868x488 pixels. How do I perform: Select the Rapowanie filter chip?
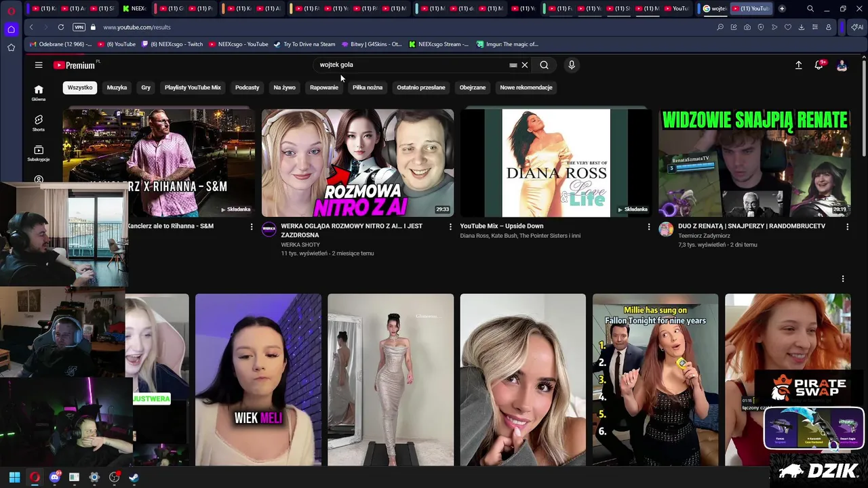coord(324,87)
